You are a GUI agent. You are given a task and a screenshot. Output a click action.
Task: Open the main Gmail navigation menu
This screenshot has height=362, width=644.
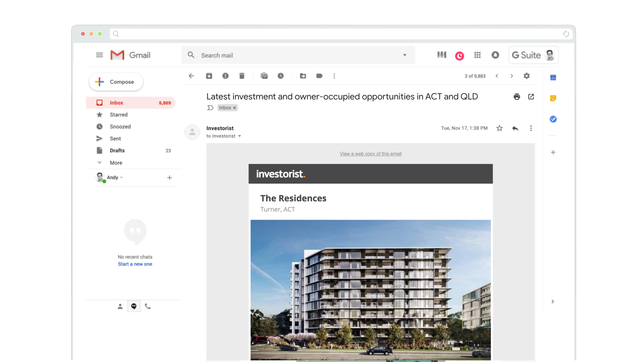click(99, 55)
